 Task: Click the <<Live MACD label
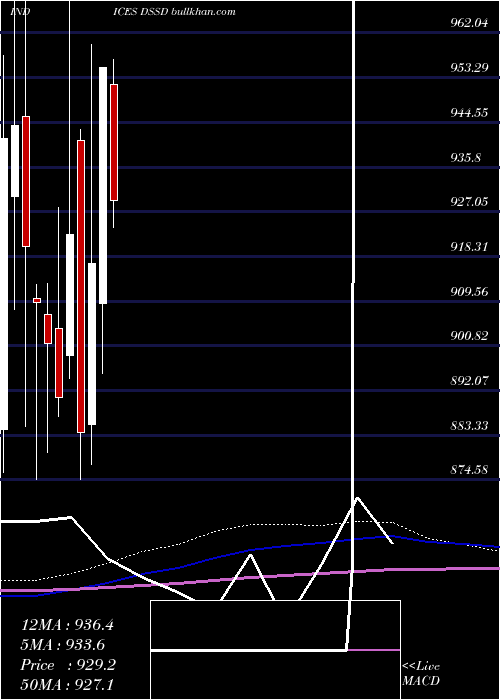421,674
